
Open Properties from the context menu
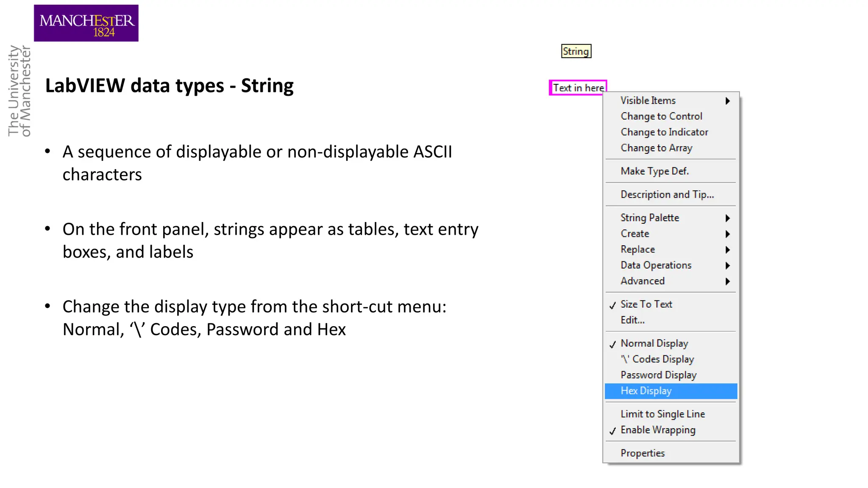671,453
